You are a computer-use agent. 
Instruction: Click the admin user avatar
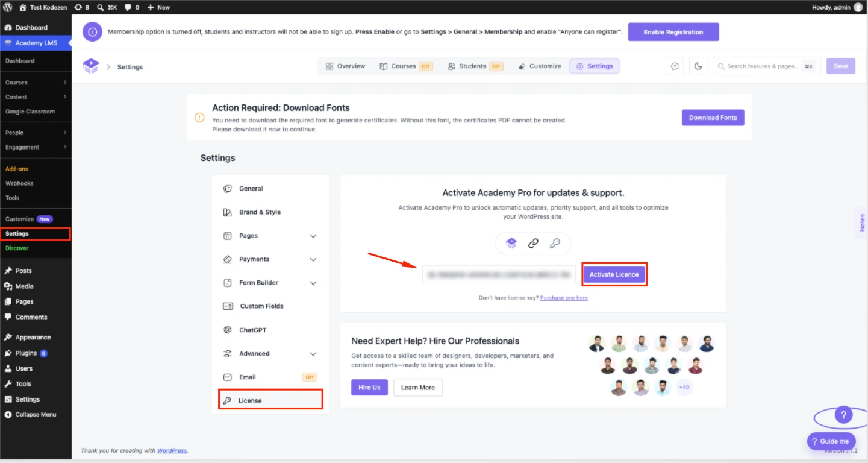tap(858, 7)
